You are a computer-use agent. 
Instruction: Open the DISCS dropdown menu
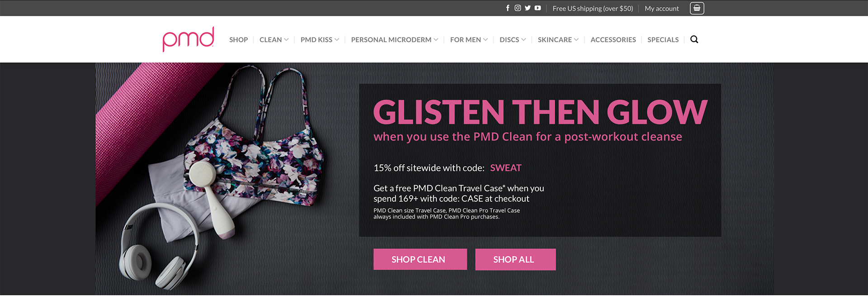coord(513,40)
